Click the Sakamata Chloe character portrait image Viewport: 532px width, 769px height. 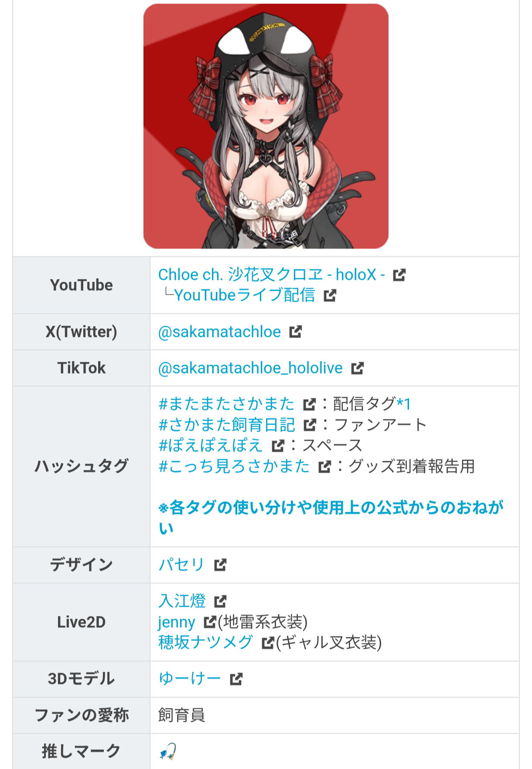click(266, 126)
